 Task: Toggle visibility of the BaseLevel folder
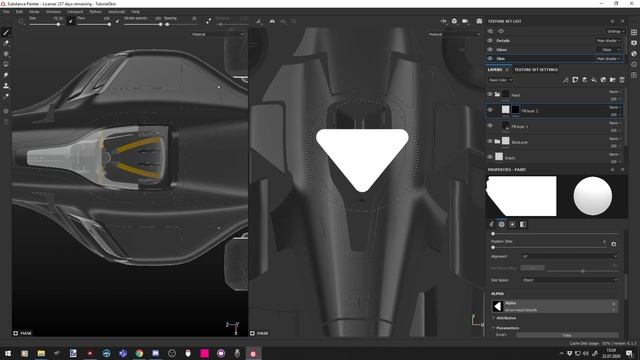pyautogui.click(x=490, y=141)
